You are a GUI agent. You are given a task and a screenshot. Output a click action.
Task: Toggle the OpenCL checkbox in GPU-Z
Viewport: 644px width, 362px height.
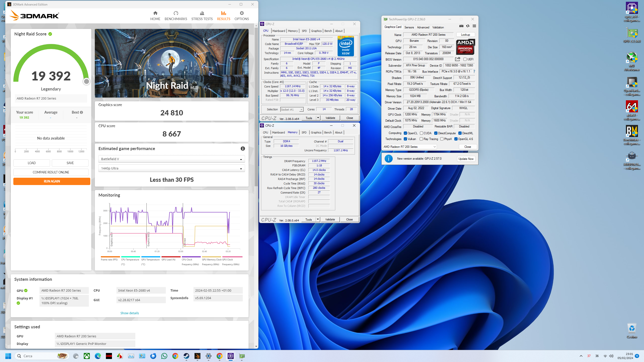[405, 133]
